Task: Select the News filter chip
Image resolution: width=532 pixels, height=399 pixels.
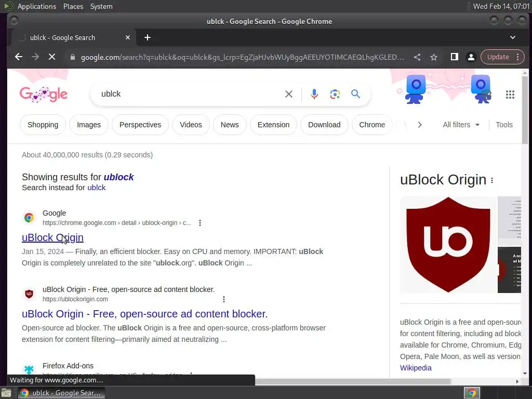Action: (x=230, y=125)
